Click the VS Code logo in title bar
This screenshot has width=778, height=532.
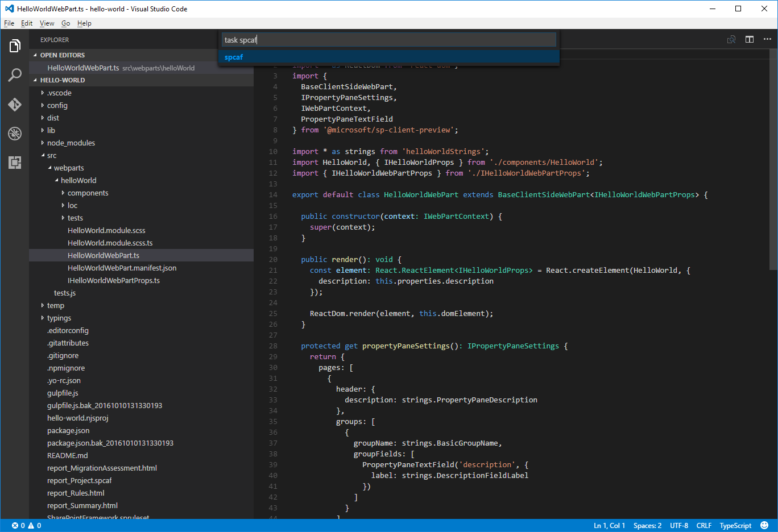9,9
